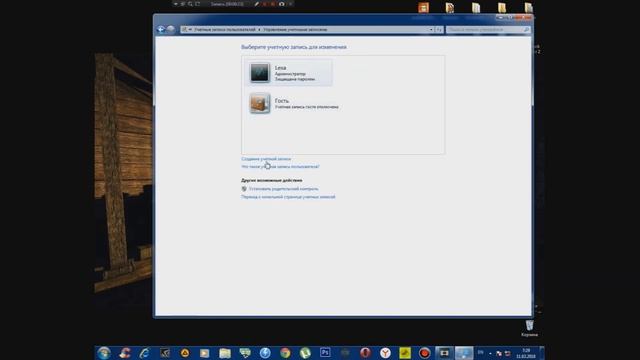Open Yandex browser from taskbar
Screen dimensions: 640x360
pyautogui.click(x=385, y=353)
